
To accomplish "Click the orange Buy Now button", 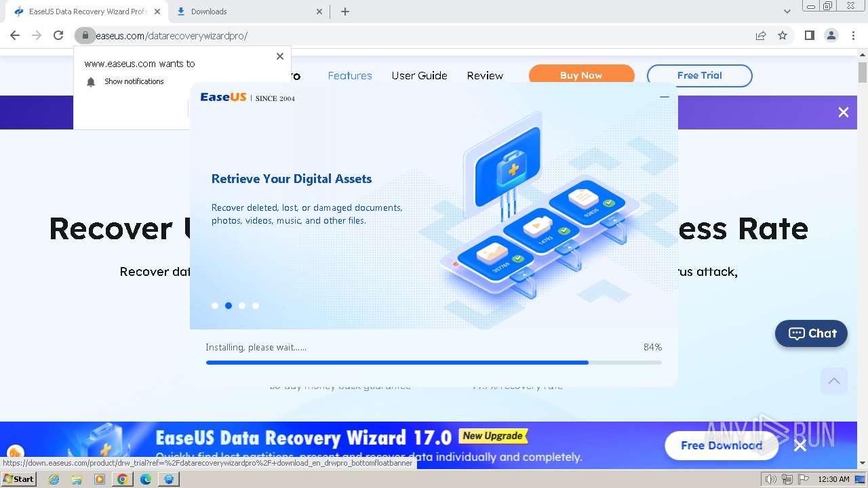I will [581, 75].
